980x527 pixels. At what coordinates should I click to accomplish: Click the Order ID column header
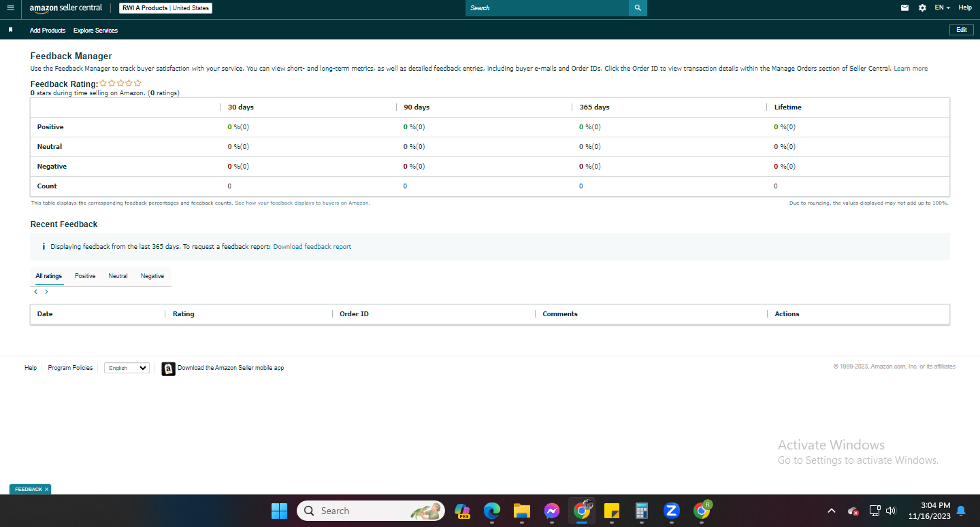(354, 314)
